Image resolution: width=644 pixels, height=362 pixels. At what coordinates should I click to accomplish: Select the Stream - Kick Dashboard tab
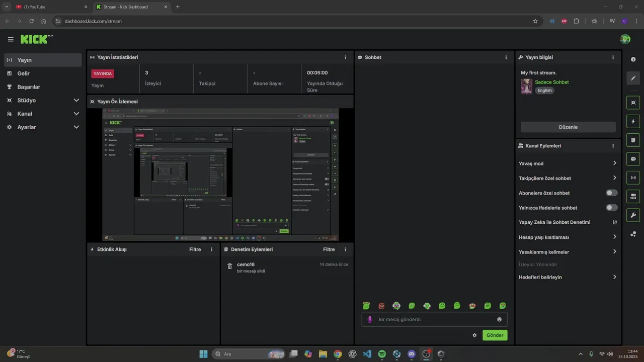[132, 7]
